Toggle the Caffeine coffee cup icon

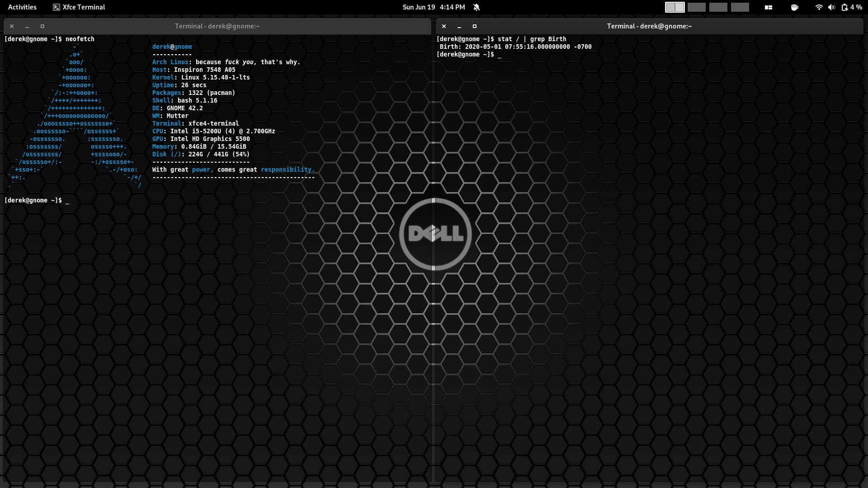(x=794, y=7)
